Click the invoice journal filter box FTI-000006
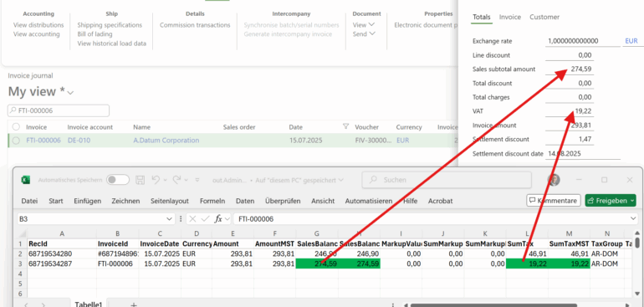The width and height of the screenshot is (644, 307). [59, 110]
